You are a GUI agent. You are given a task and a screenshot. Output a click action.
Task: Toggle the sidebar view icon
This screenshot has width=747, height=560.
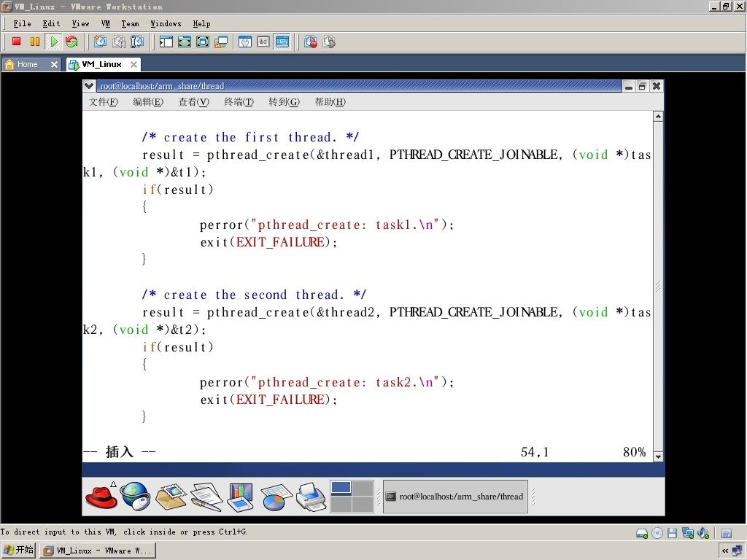pyautogui.click(x=166, y=42)
